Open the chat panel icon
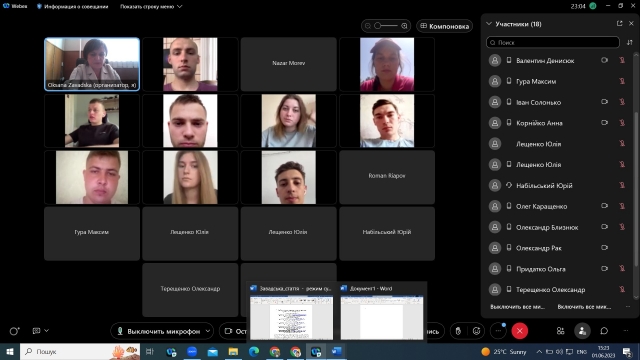 point(604,331)
